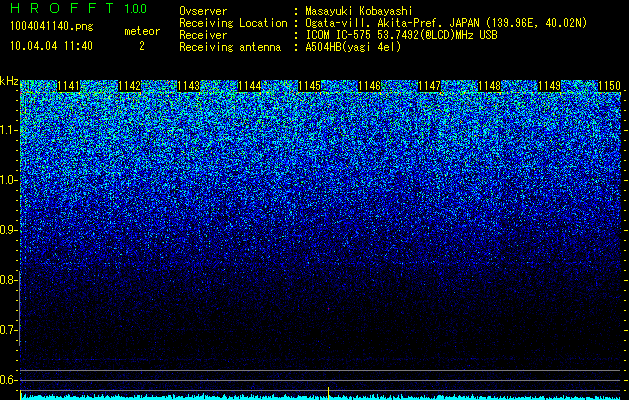Click the 1142 time marker
The height and width of the screenshot is (400, 629).
point(129,86)
